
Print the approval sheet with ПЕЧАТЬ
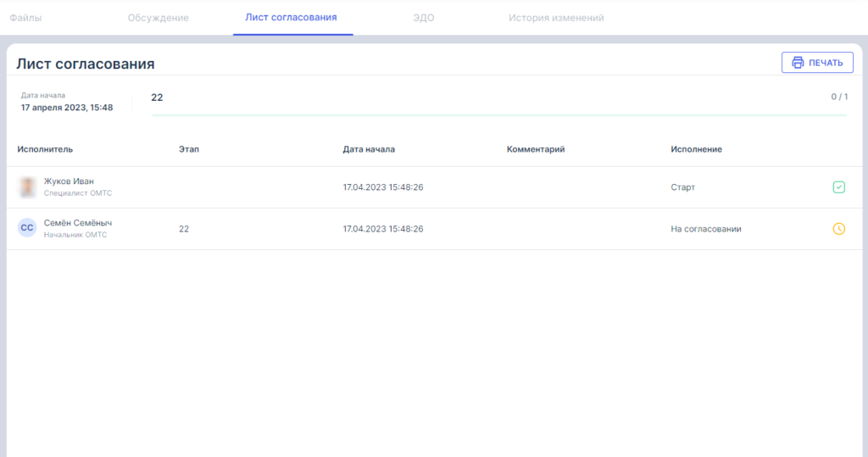pyautogui.click(x=817, y=63)
